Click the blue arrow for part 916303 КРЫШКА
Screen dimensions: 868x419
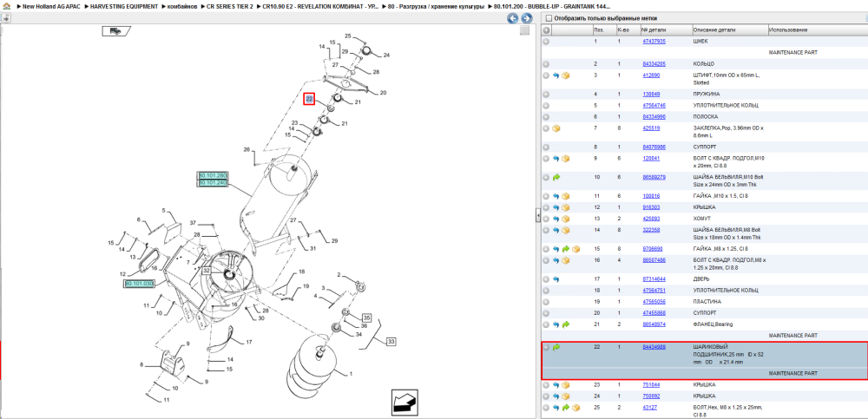coord(556,207)
